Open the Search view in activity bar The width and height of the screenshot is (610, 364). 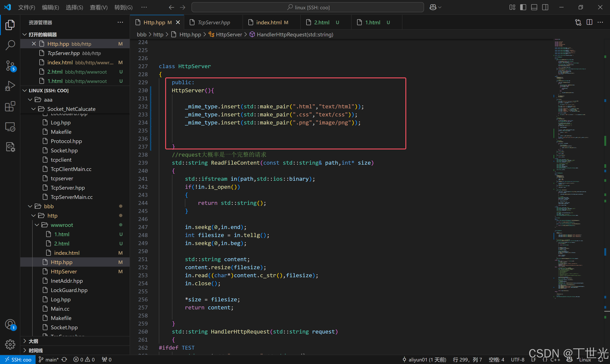click(x=10, y=45)
